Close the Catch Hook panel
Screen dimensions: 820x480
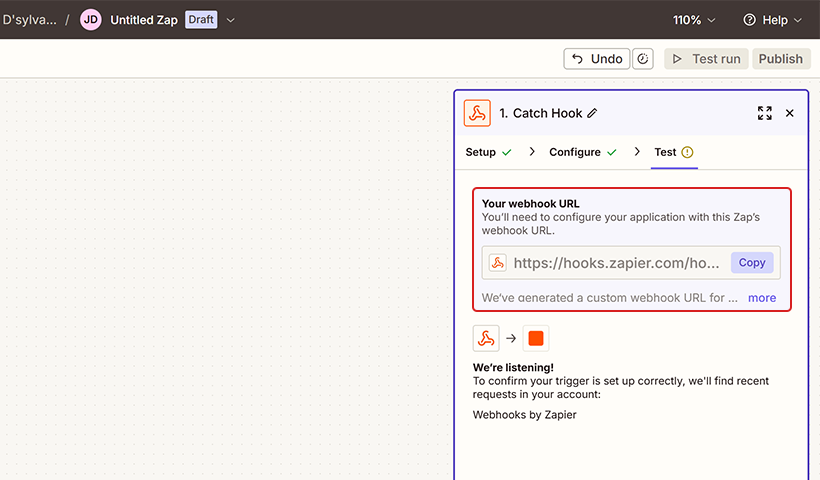(790, 113)
